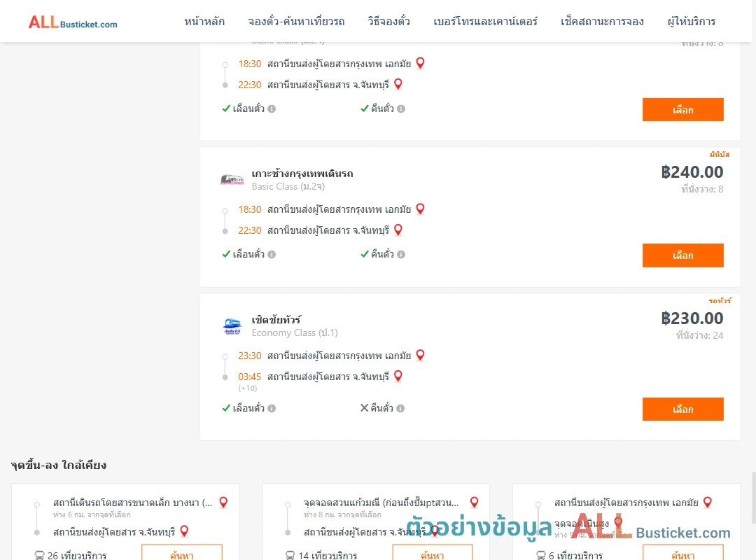Click the orange รถทัวร์ vehicle type tag
This screenshot has height=560, width=756.
tap(720, 300)
